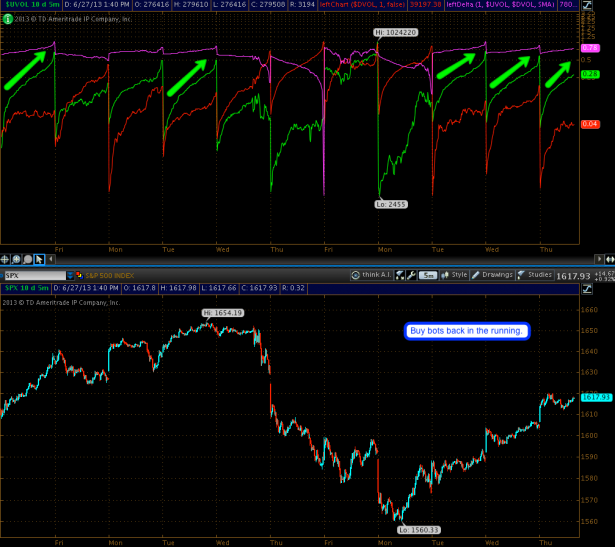Toggle the SPX chart scale icon
This screenshot has width=615, height=547.
pos(587,289)
